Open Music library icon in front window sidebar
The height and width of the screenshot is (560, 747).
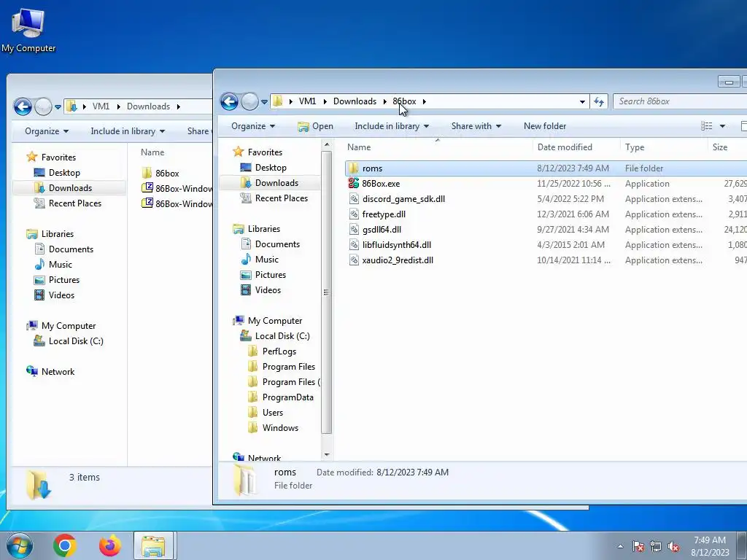246,260
